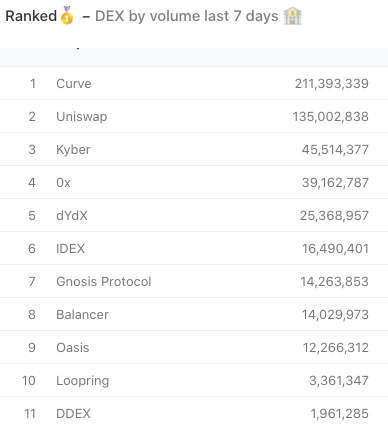This screenshot has width=388, height=428.
Task: Click Curve's volume value 211,393,339
Action: click(x=332, y=83)
